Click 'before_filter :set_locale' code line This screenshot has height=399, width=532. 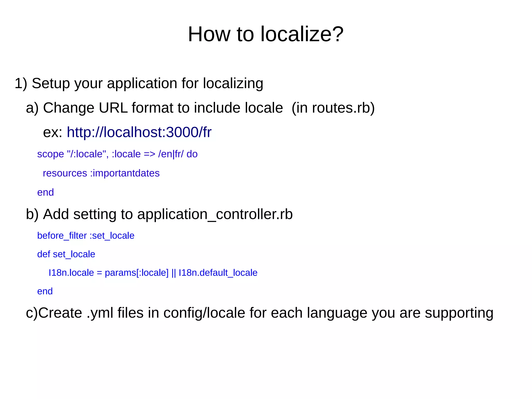(86, 236)
